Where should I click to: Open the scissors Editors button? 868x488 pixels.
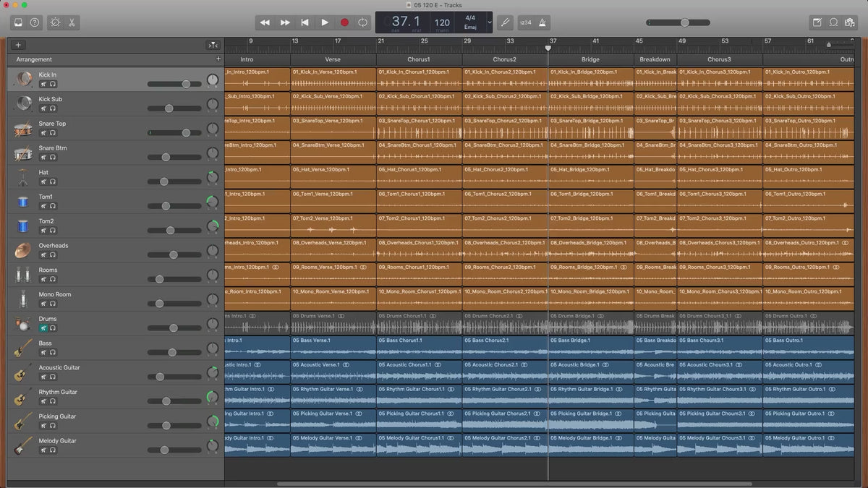point(72,22)
